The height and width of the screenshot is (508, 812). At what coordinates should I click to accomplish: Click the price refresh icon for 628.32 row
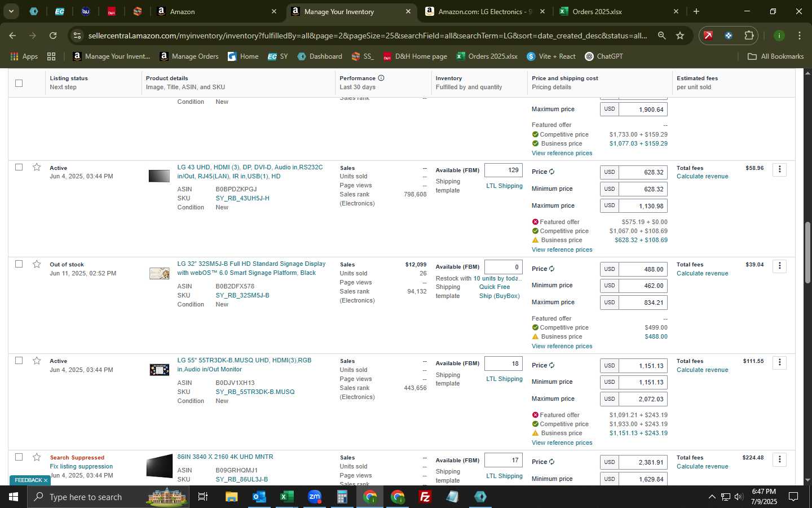coord(551,172)
